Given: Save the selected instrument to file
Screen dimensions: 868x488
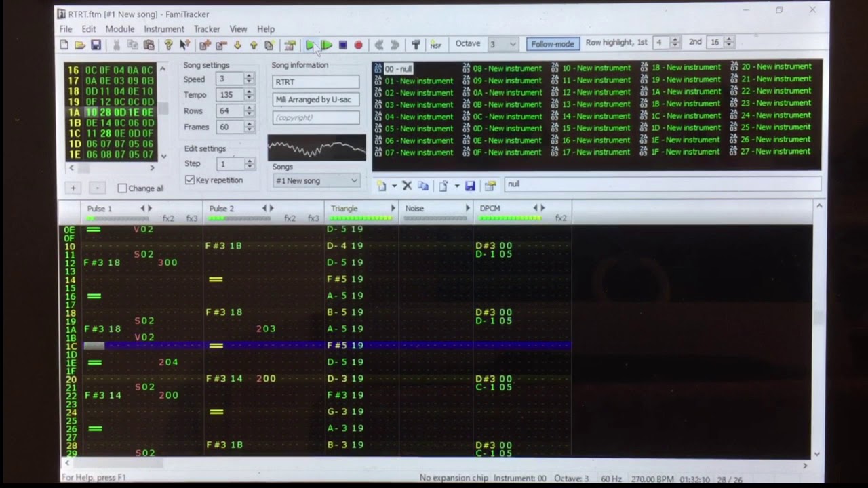Looking at the screenshot, I should (470, 185).
